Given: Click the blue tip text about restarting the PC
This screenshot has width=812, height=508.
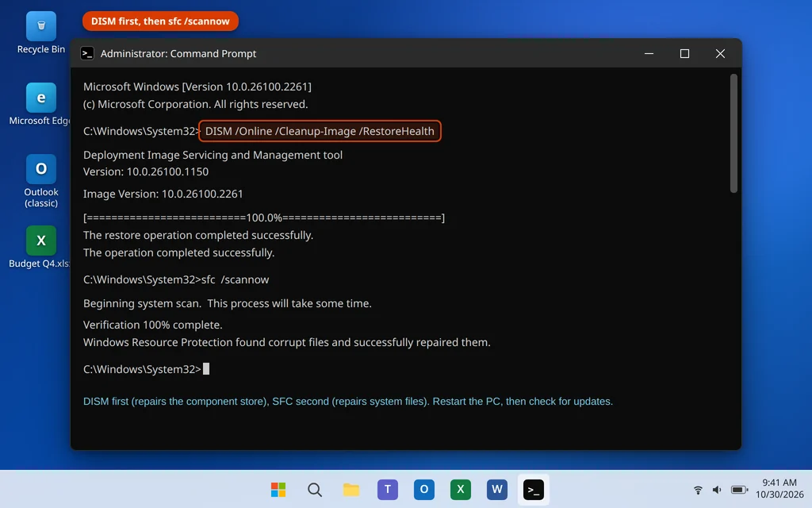Looking at the screenshot, I should coord(348,402).
